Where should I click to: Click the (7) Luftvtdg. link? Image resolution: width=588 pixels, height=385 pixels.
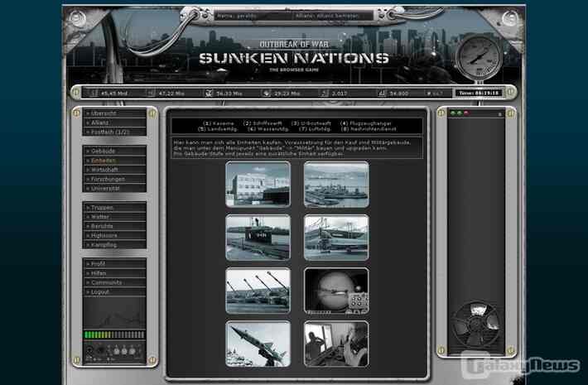315,129
